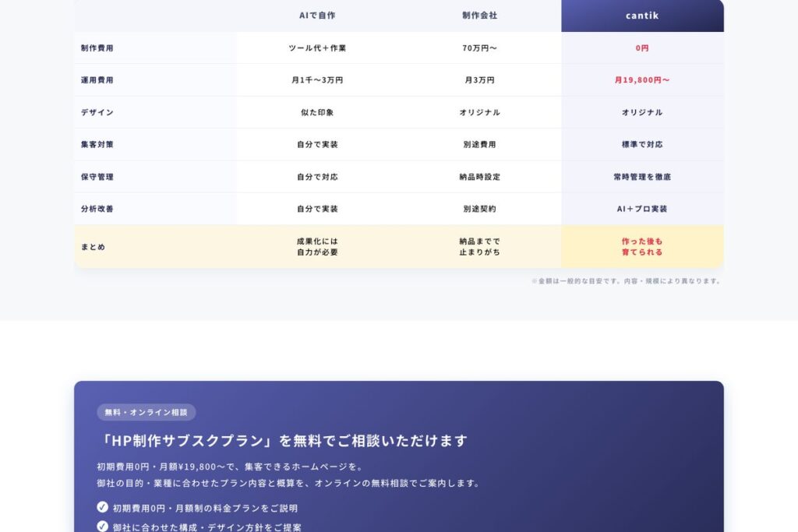
Task: Click the 70万円〜 cell
Action: point(479,48)
